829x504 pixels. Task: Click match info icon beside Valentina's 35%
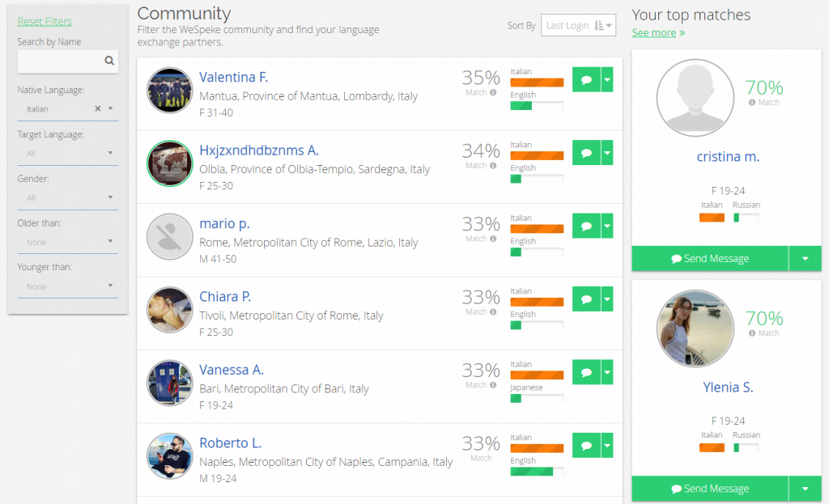coord(493,92)
